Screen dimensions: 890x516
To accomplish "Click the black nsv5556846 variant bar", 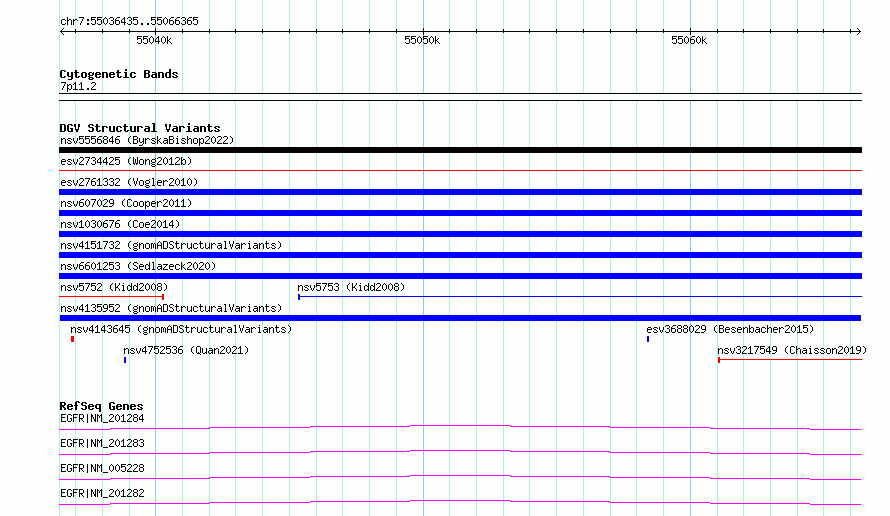I will pyautogui.click(x=460, y=150).
